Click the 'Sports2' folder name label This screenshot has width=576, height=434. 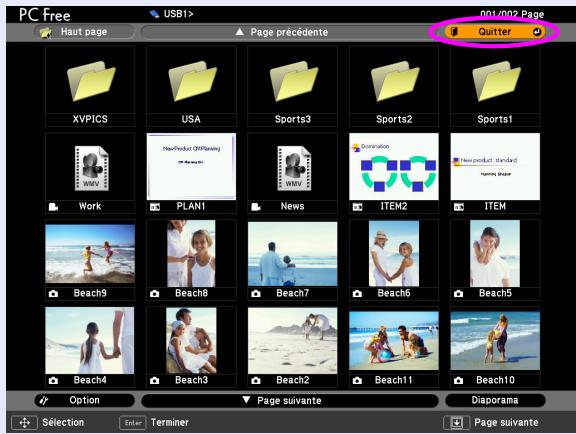coord(394,119)
